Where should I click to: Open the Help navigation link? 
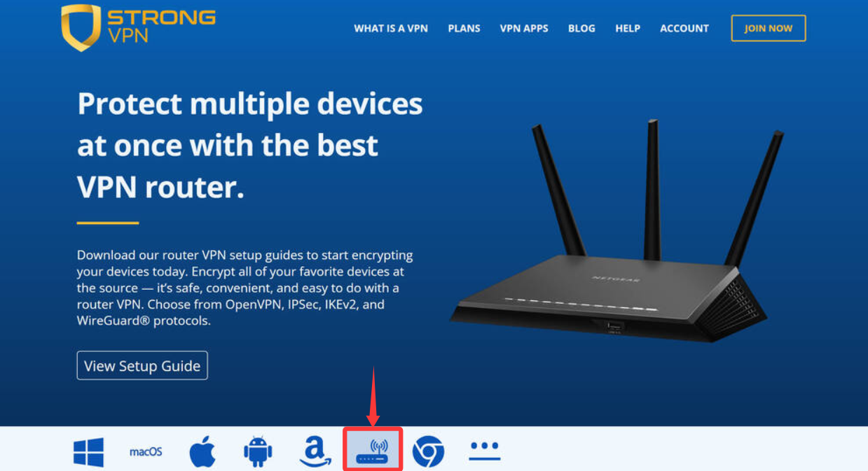(628, 29)
